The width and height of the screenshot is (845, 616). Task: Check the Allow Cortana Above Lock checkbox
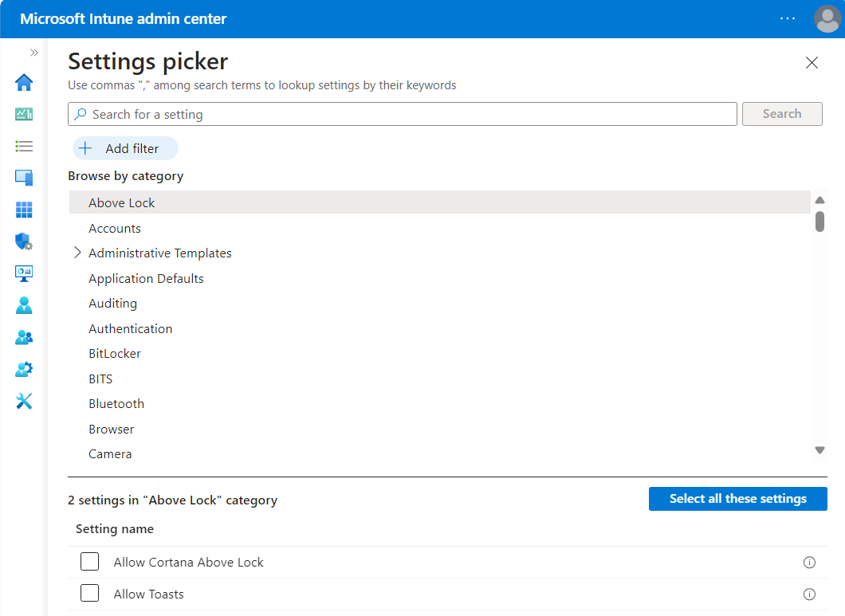point(89,562)
